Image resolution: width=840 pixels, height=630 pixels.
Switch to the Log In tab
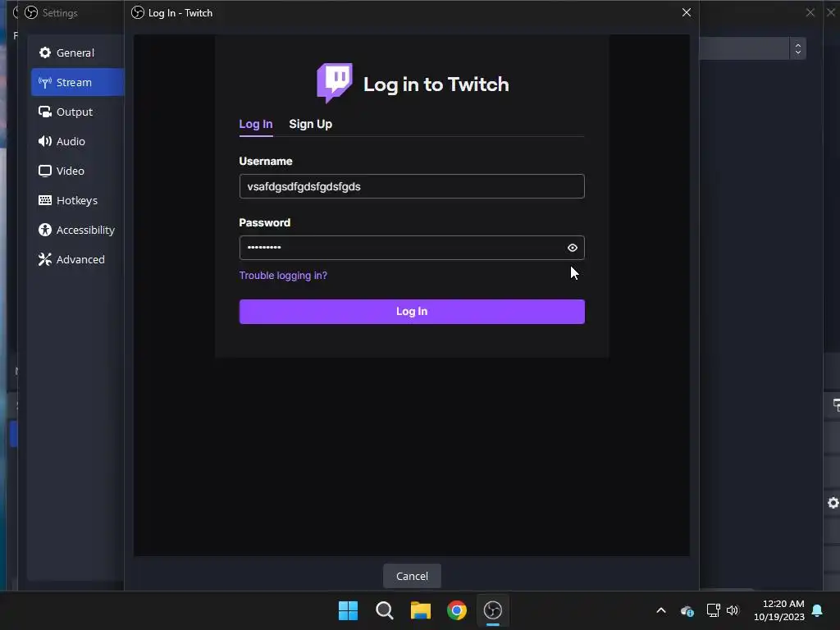[x=256, y=125]
